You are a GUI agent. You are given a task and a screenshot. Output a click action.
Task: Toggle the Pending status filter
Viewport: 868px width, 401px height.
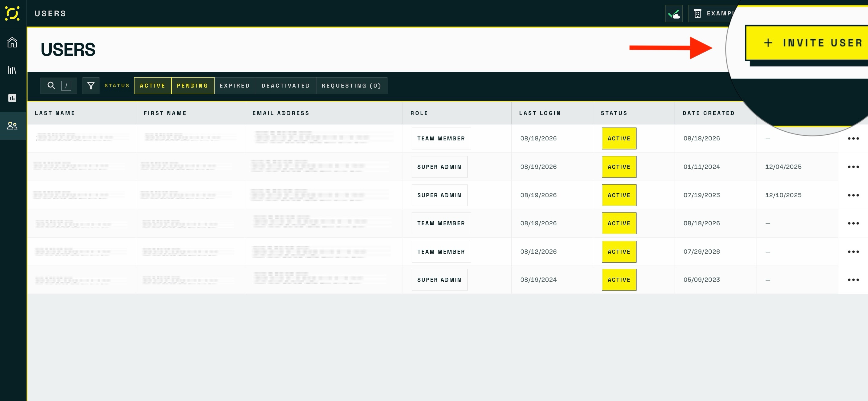point(193,86)
